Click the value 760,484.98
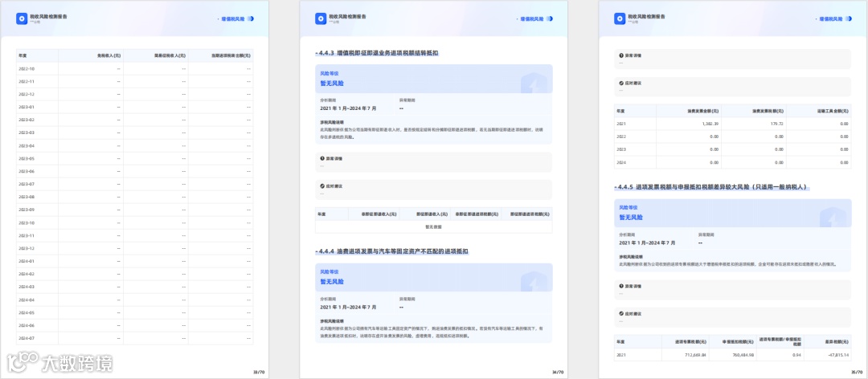The image size is (868, 379). click(741, 355)
